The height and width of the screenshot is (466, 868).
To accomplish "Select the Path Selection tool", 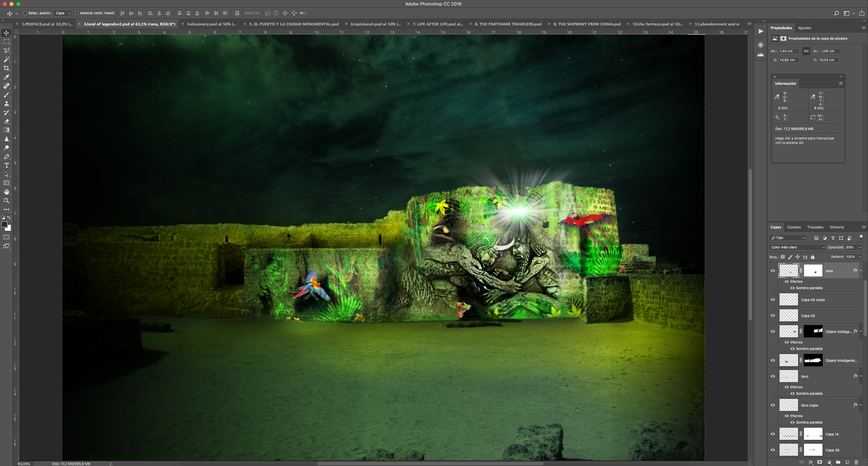I will click(x=6, y=174).
